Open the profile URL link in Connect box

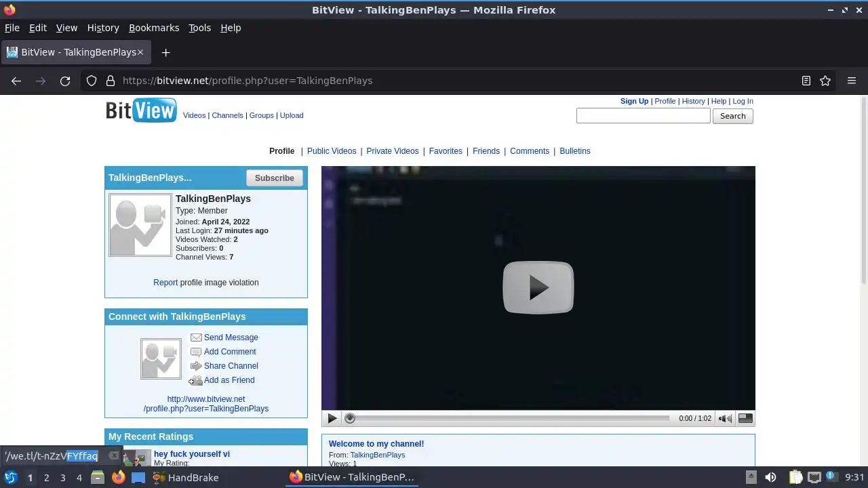(x=206, y=404)
